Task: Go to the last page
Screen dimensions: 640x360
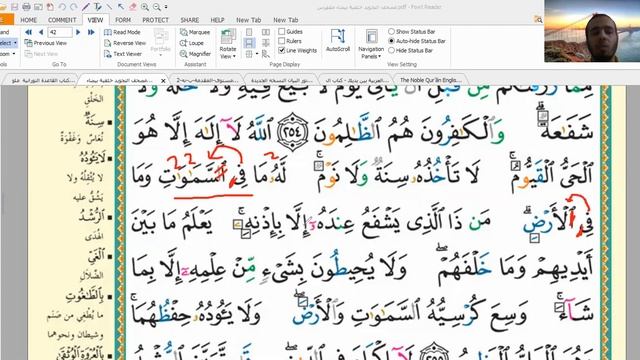Action: click(x=91, y=32)
